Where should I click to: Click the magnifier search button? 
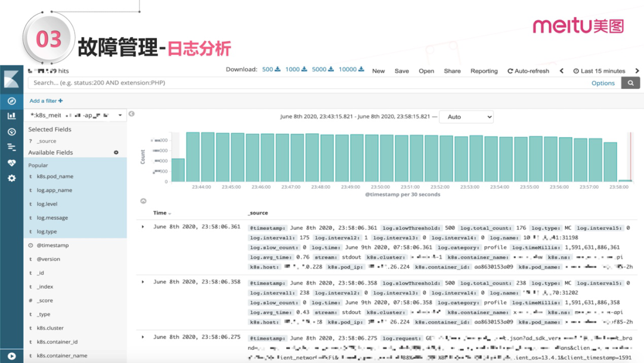630,83
